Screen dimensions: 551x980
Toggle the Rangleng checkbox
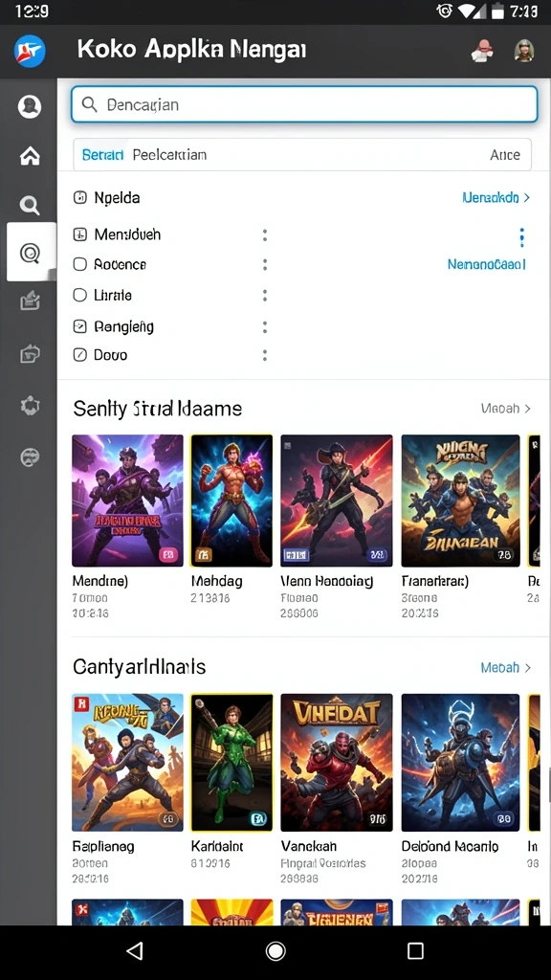pyautogui.click(x=80, y=326)
